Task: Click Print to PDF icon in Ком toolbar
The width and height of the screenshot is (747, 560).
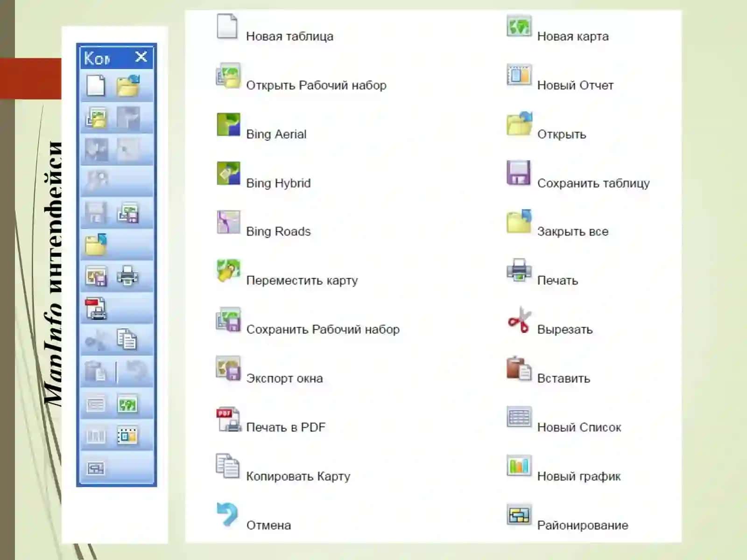Action: click(96, 308)
